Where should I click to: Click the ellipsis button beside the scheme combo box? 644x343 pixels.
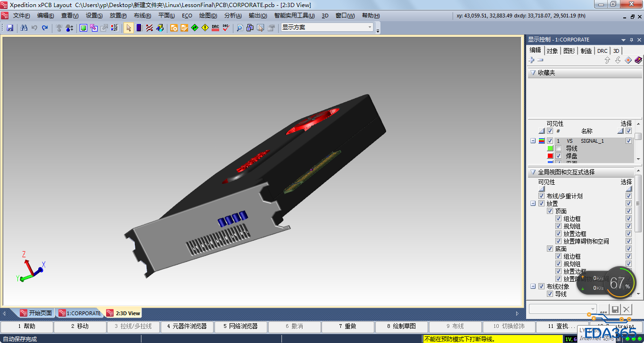pyautogui.click(x=603, y=309)
